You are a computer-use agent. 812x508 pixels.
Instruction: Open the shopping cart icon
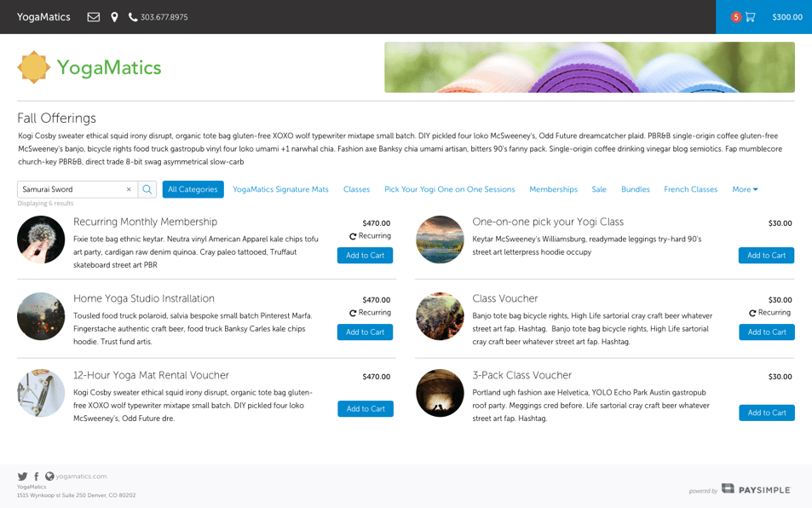click(750, 17)
